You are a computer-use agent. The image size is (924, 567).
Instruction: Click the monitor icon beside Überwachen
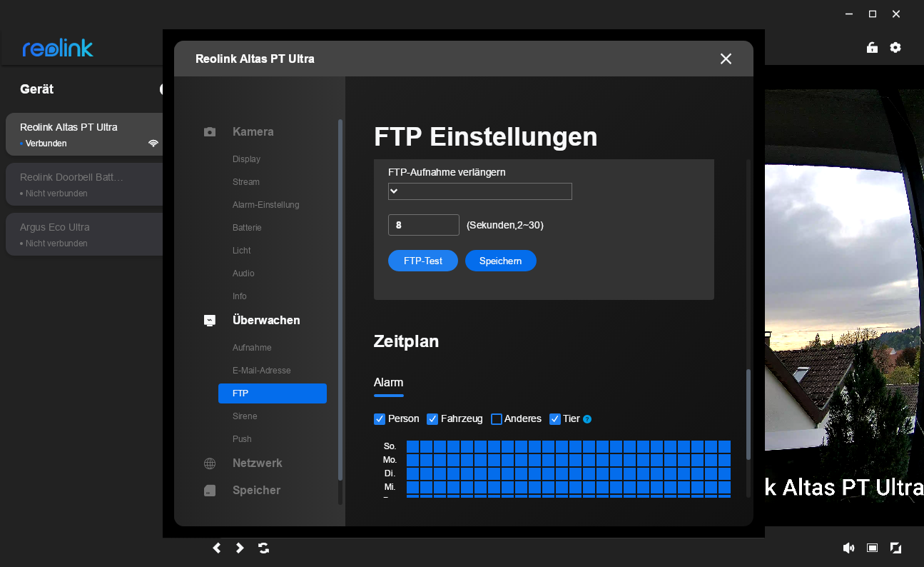pos(210,321)
